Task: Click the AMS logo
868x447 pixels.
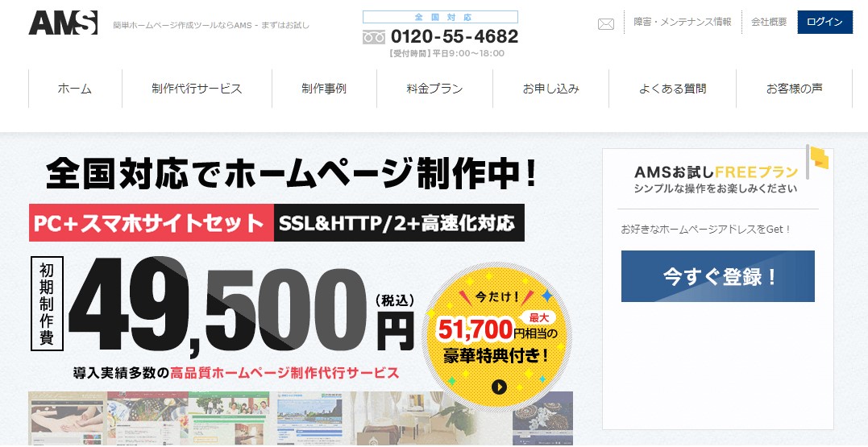Action: 63,23
